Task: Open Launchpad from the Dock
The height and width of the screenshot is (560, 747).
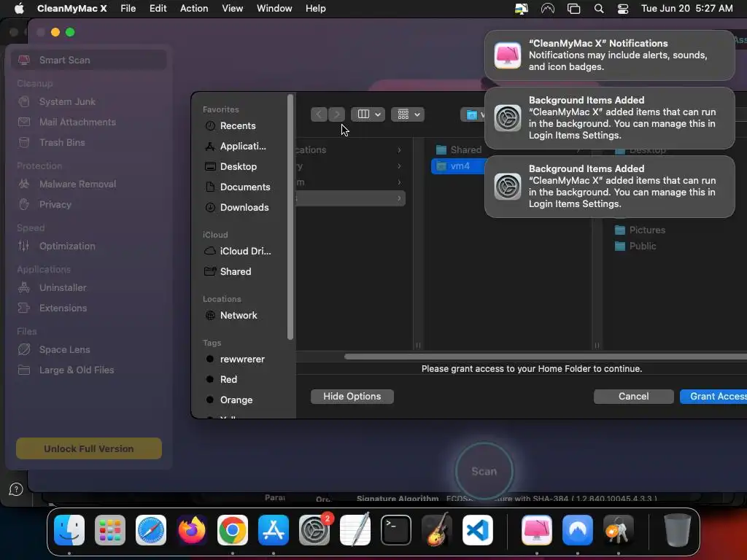Action: 110,530
